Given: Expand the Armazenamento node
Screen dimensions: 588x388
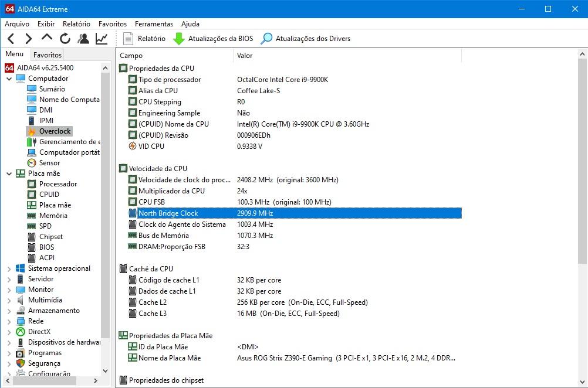Looking at the screenshot, I should point(9,311).
